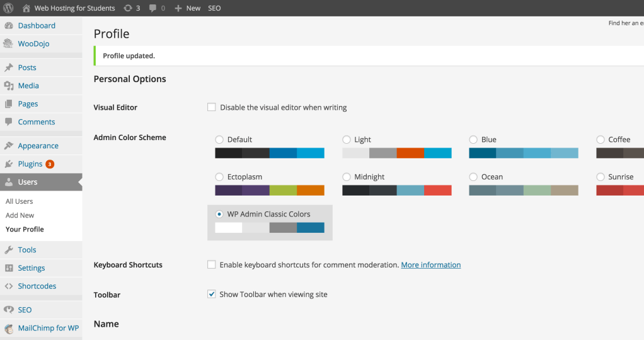Click the Appearance paintbrush icon

[9, 146]
